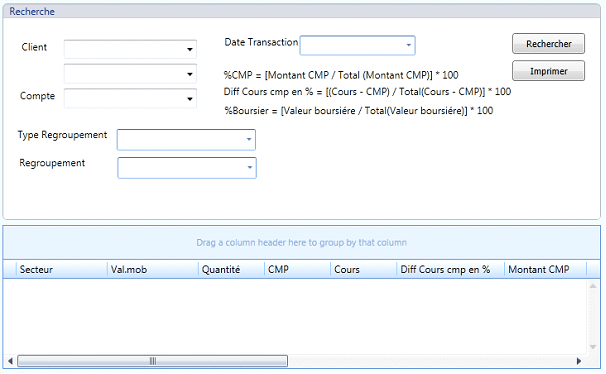Screen dimensions: 606x374
Task: Select the Diff Cours cmp en % header
Action: click(450, 269)
